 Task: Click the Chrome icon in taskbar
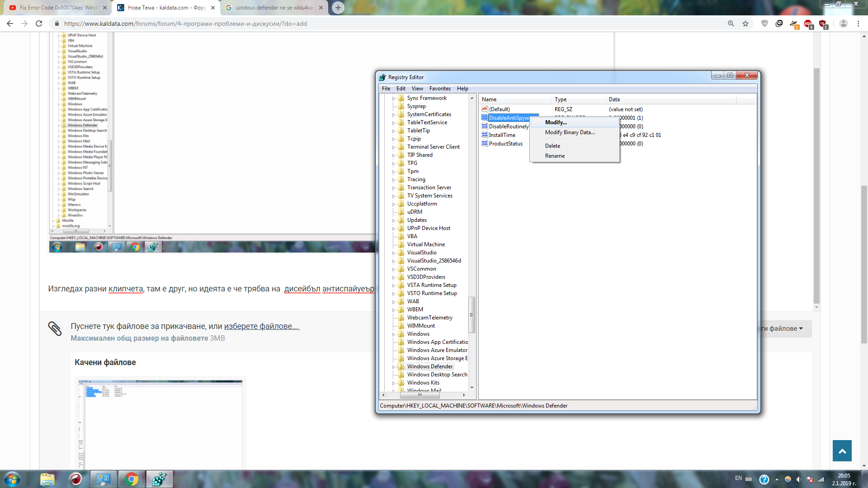132,479
